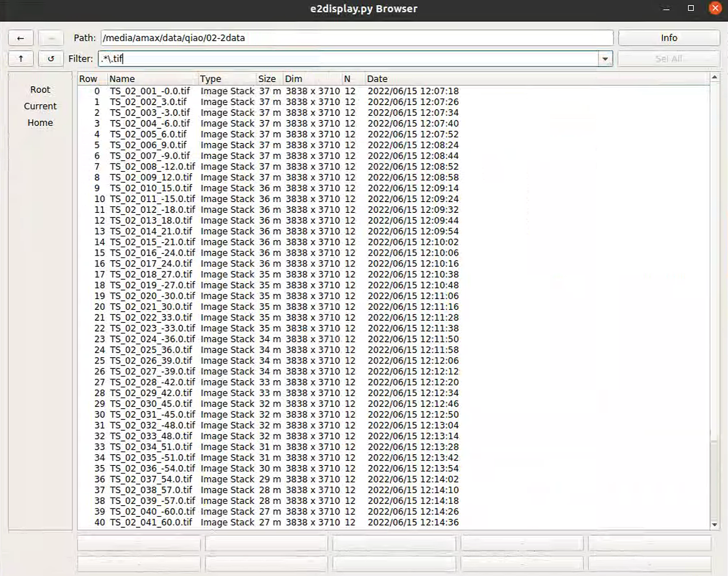Refresh the file listing
The width and height of the screenshot is (728, 576).
[x=51, y=59]
